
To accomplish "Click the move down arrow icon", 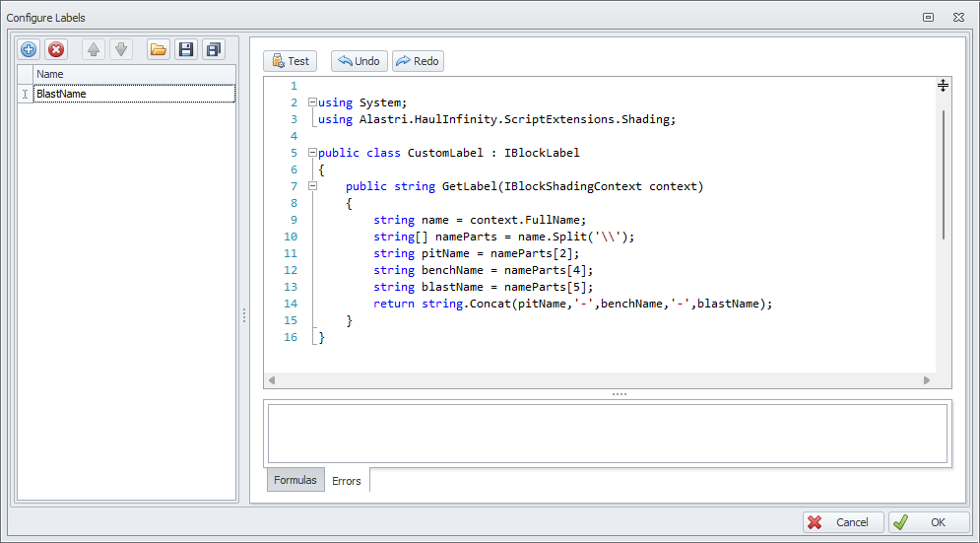I will (x=120, y=49).
